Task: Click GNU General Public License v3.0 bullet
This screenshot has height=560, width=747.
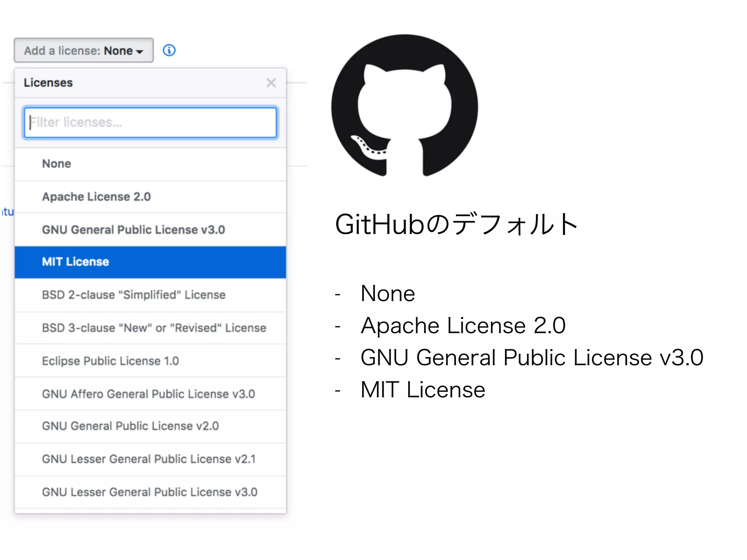Action: [x=532, y=357]
